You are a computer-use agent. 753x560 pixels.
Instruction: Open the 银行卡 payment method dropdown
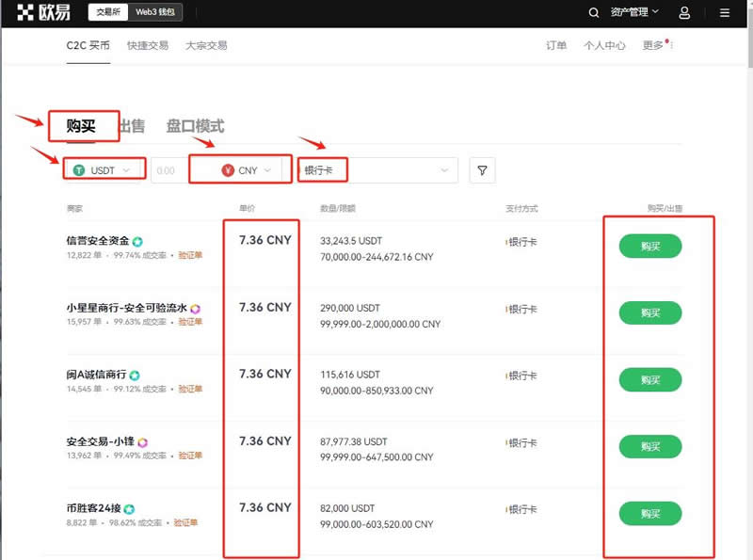[376, 170]
